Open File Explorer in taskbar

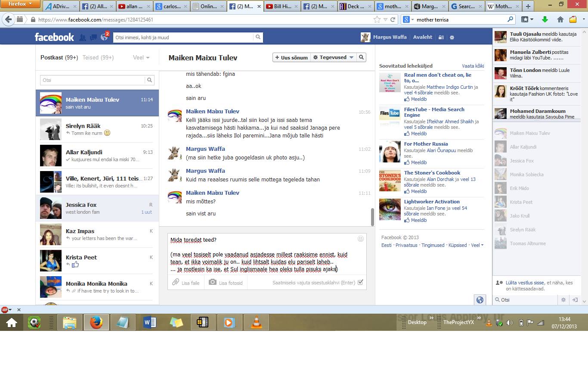[70, 322]
